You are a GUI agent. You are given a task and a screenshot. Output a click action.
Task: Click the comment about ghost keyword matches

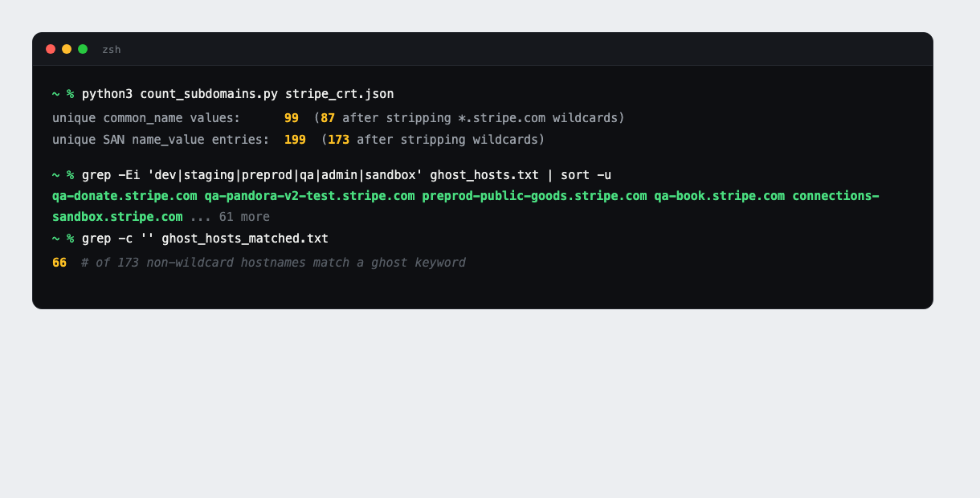273,263
